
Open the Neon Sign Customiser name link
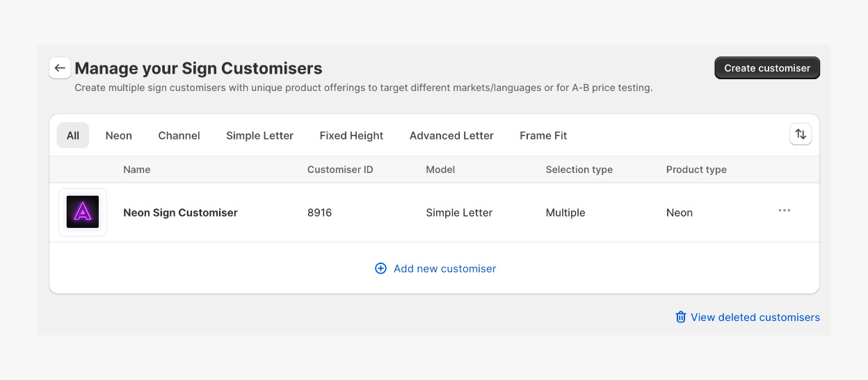click(180, 213)
